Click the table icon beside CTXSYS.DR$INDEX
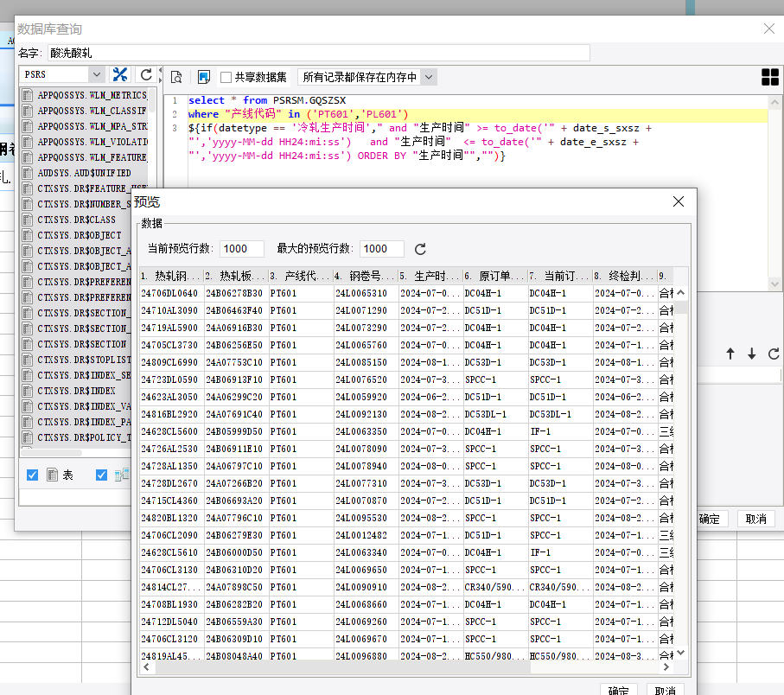The image size is (784, 695). point(28,391)
